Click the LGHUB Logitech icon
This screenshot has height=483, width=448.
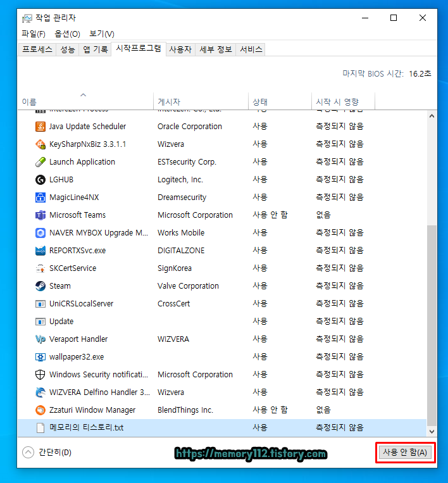(40, 180)
